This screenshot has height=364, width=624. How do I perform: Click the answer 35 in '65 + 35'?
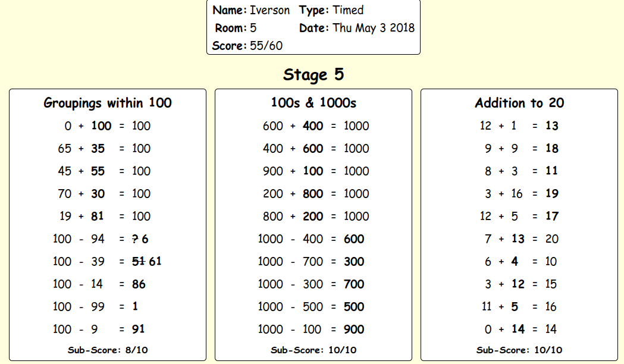[98, 149]
